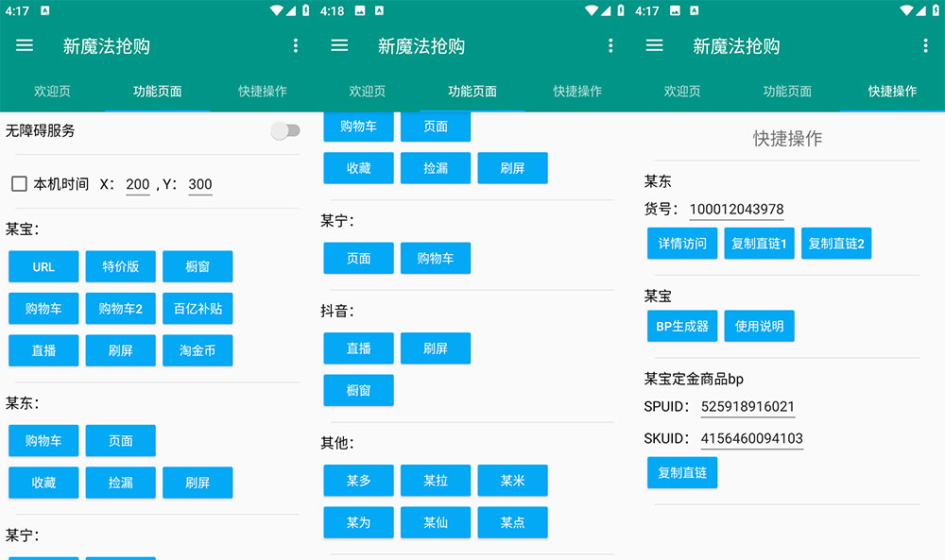Click the 百亿补贴 button under 某宝
The width and height of the screenshot is (945, 560).
198,308
